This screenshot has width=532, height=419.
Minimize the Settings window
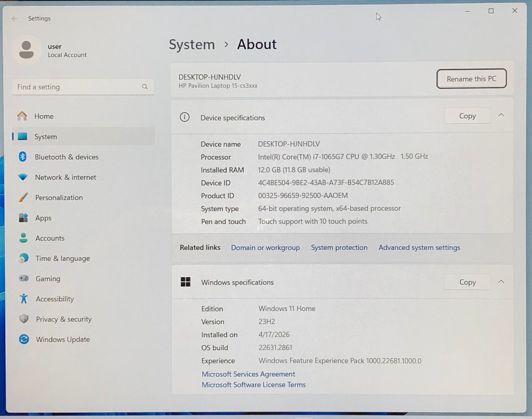click(x=467, y=11)
